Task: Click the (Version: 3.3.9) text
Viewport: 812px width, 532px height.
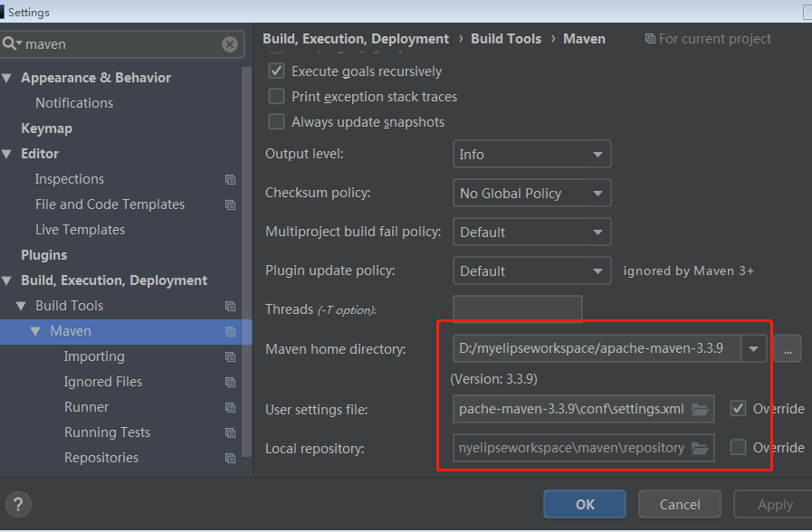Action: pos(493,379)
